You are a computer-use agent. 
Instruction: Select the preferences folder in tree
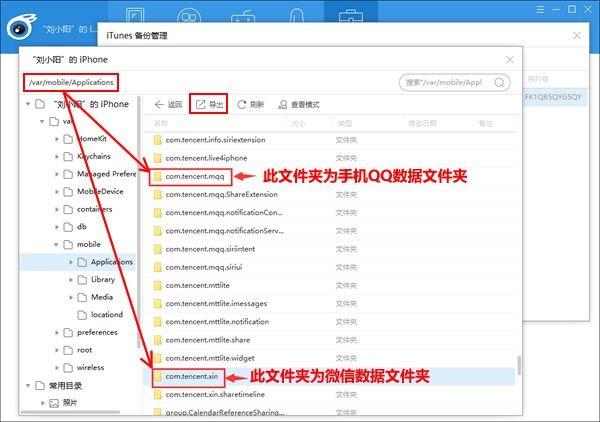coord(90,332)
